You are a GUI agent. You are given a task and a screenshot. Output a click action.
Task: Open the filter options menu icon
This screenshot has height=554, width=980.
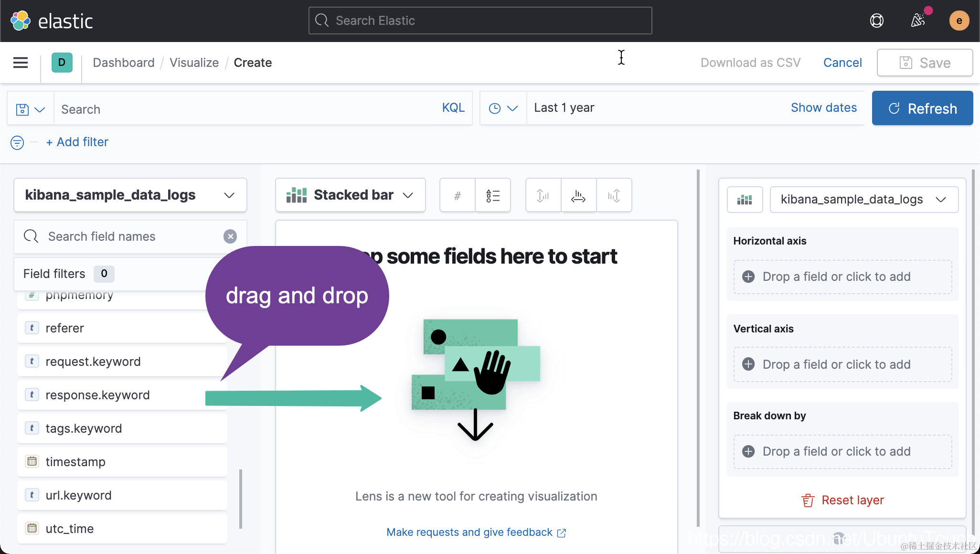pyautogui.click(x=17, y=142)
